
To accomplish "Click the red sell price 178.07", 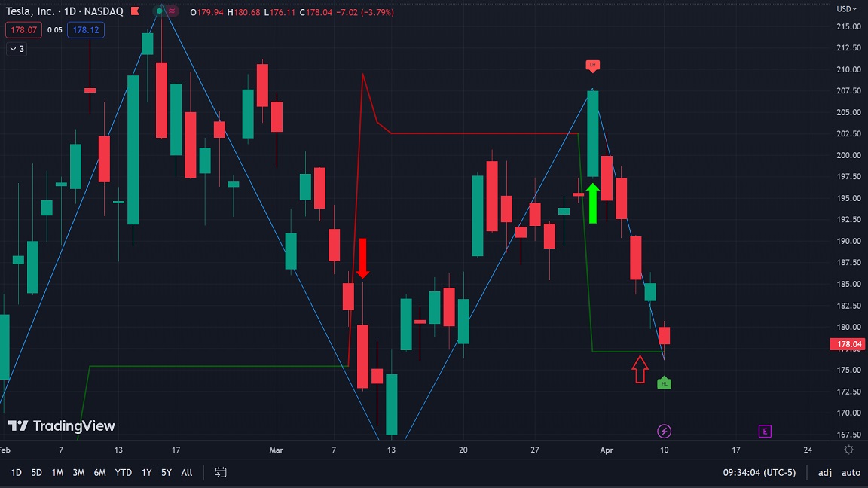I will (24, 30).
